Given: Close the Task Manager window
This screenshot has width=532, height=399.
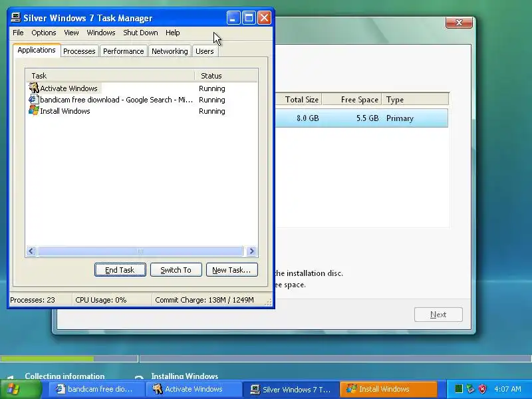Looking at the screenshot, I should click(x=264, y=18).
